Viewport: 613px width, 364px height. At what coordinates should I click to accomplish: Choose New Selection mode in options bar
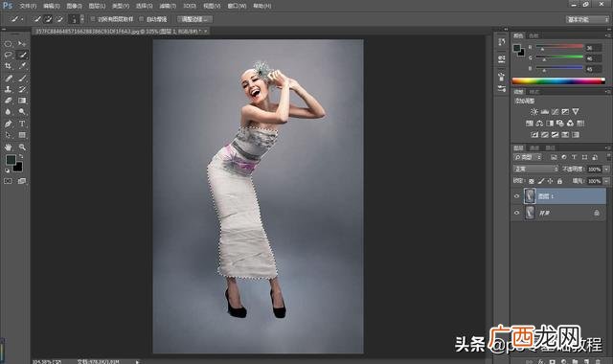(37, 19)
